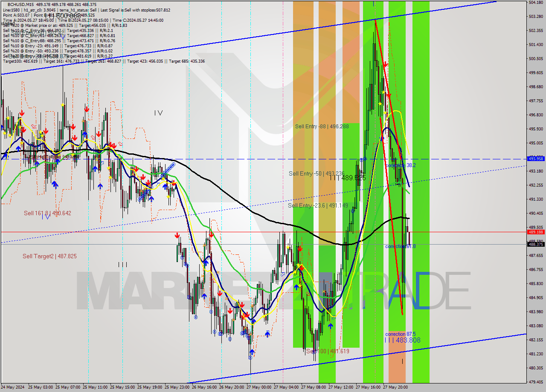Click the '26 May 16:00' time label
Screen dimensions: 546x392
(x=204, y=387)
